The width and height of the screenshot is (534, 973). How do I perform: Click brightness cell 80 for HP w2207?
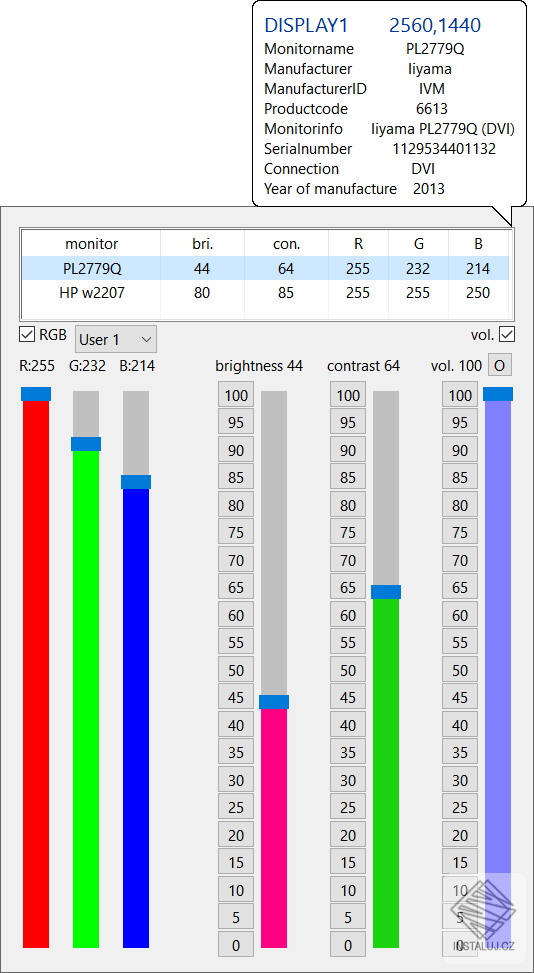click(x=202, y=293)
